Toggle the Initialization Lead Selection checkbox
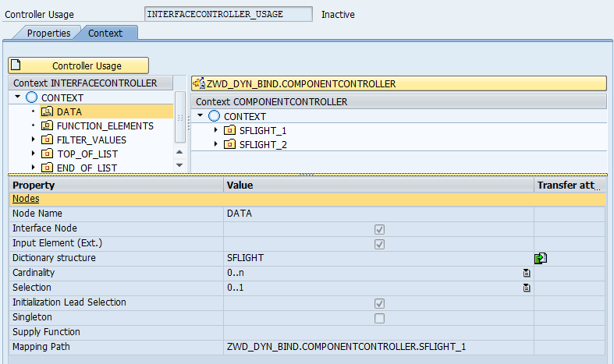The width and height of the screenshot is (614, 364). 379,303
